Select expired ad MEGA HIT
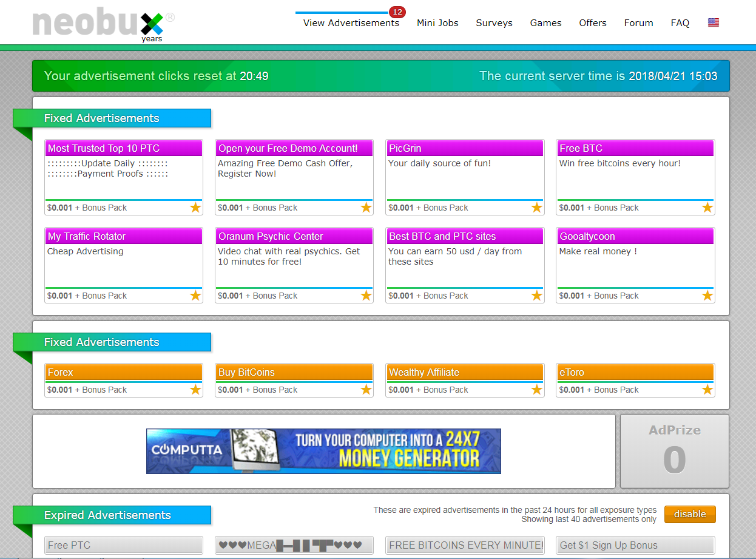Screen dimensions: 756x559 294,545
